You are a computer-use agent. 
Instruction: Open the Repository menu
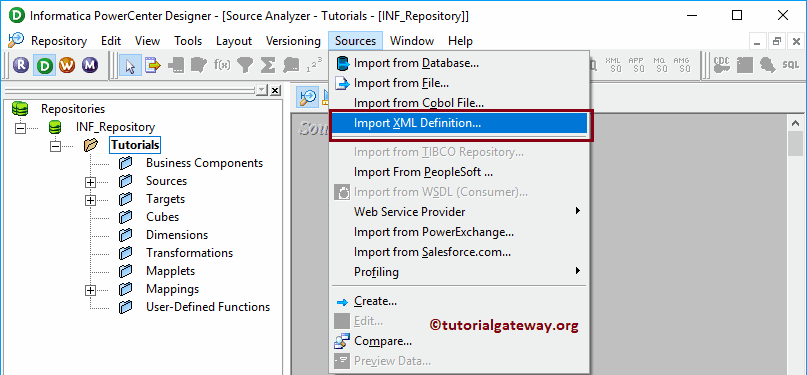[59, 41]
